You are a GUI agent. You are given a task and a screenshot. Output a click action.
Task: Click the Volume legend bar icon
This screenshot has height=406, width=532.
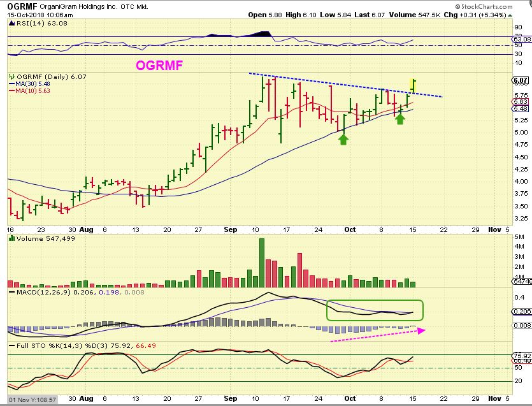pyautogui.click(x=12, y=238)
